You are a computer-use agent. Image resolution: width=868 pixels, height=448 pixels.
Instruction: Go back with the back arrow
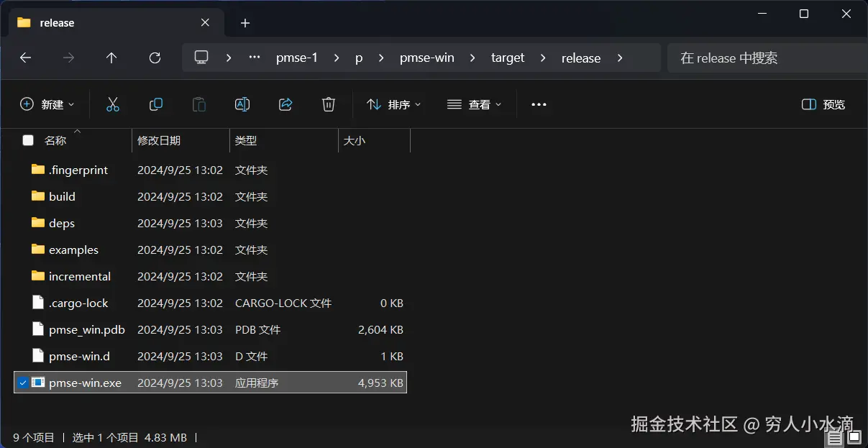point(26,58)
